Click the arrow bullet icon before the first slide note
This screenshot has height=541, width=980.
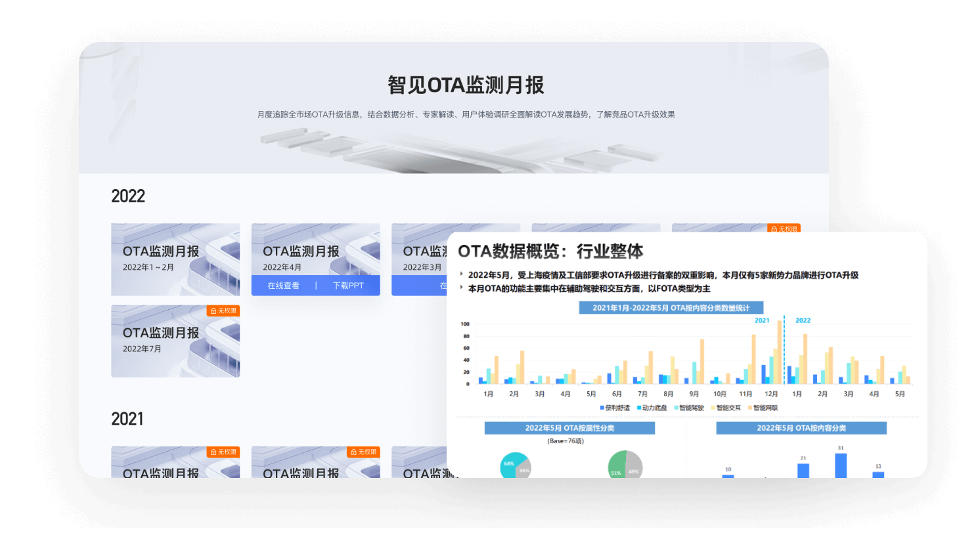point(462,274)
